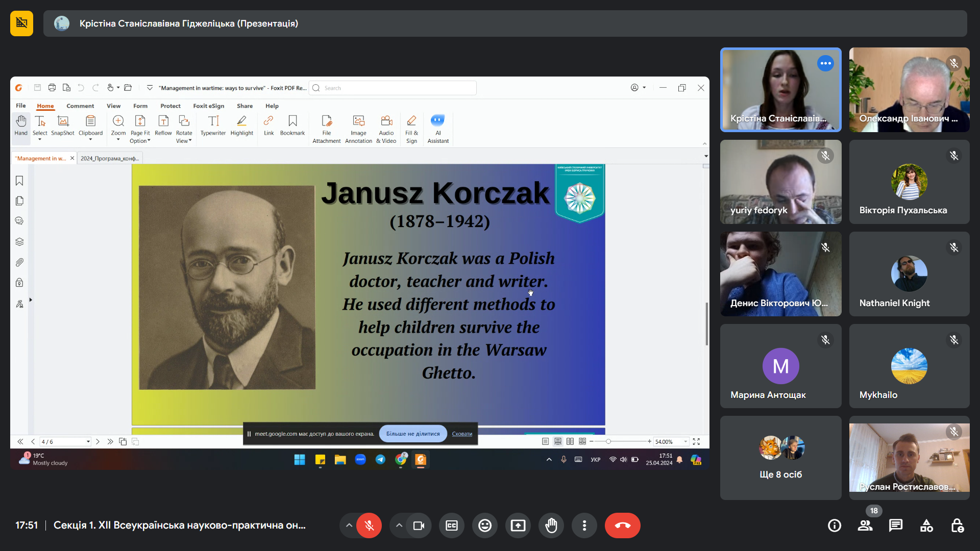Image resolution: width=980 pixels, height=551 pixels.
Task: Select Олександр Іванович video tile
Action: point(909,90)
